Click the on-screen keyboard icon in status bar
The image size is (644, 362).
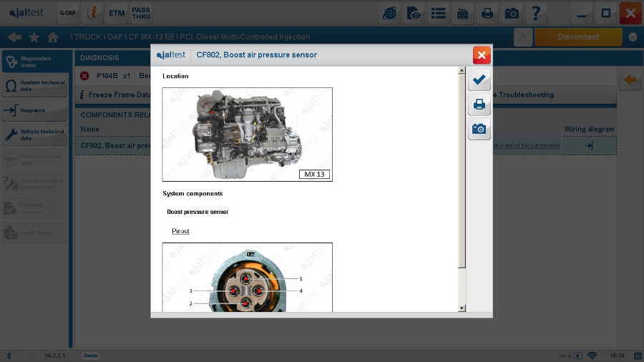pyautogui.click(x=638, y=356)
